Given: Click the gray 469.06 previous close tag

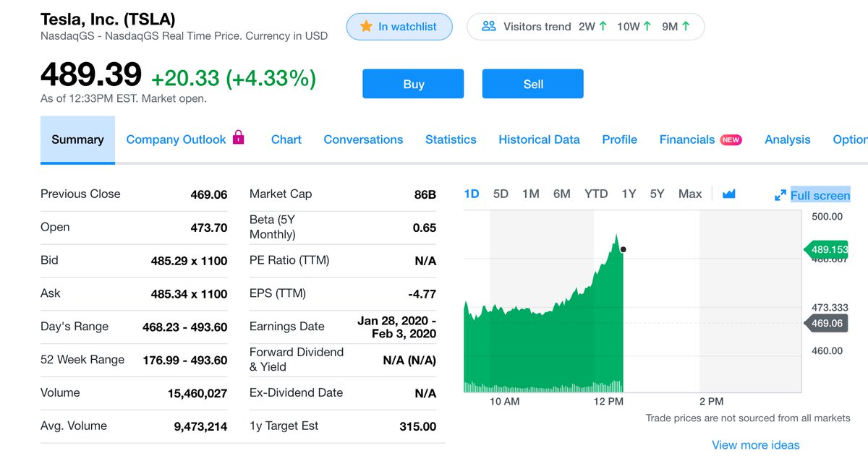Looking at the screenshot, I should pyautogui.click(x=825, y=323).
